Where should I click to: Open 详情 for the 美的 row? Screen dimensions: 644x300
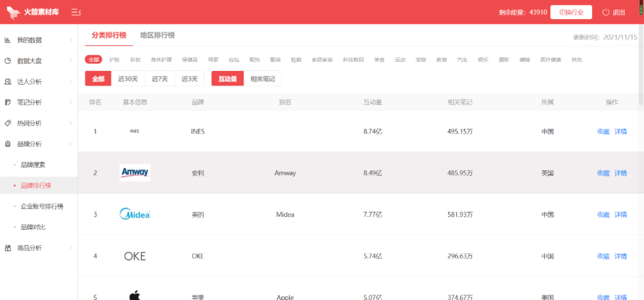(x=621, y=215)
